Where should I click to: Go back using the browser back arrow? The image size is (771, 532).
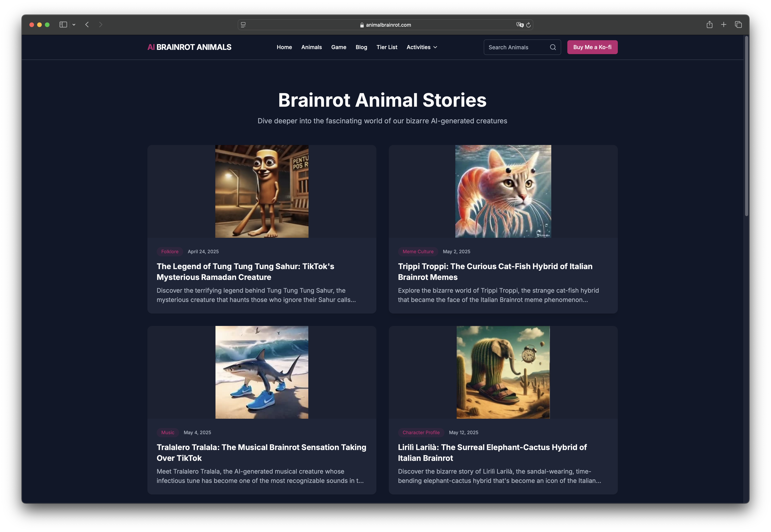coord(87,25)
